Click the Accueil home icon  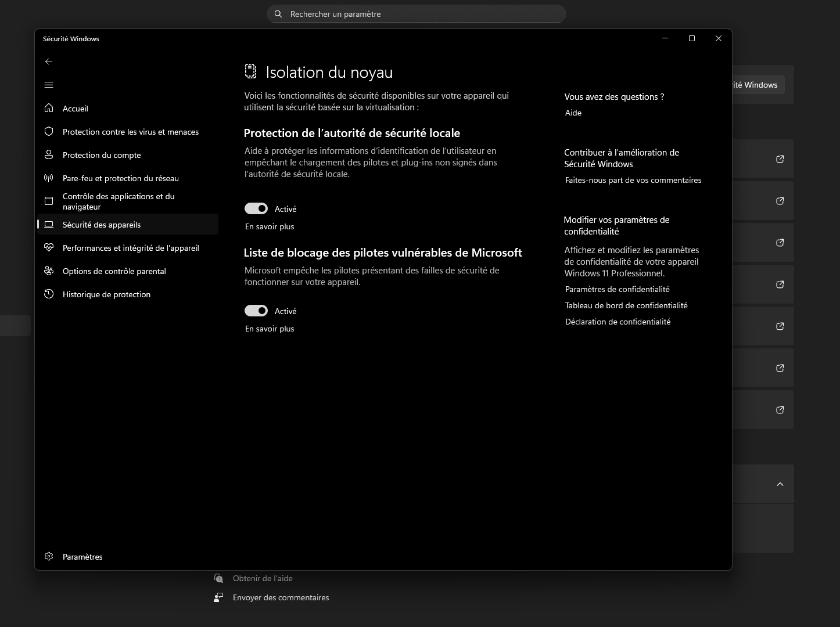coord(49,109)
